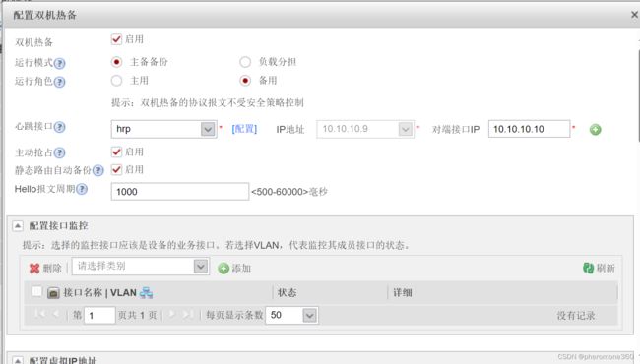Select 主用 running role

click(116, 81)
